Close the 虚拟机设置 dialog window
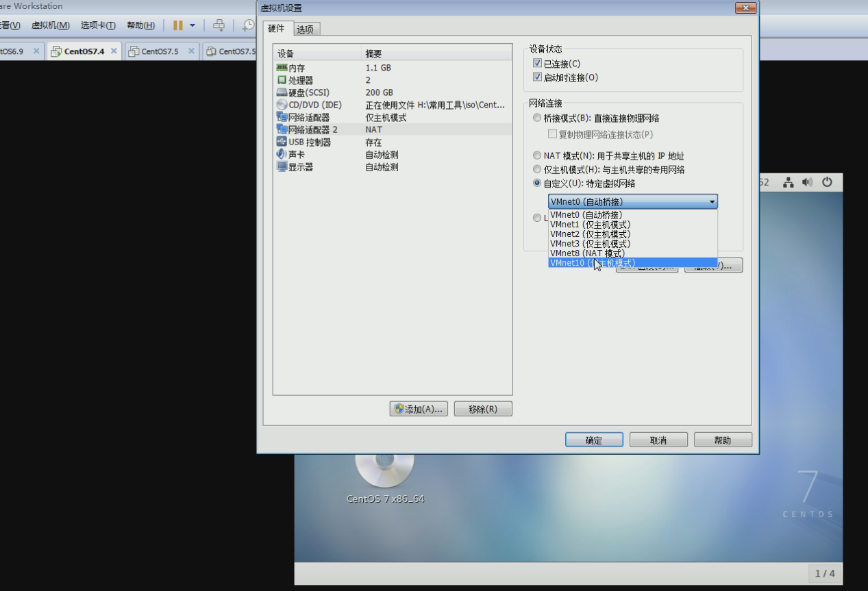The image size is (868, 591). point(745,8)
